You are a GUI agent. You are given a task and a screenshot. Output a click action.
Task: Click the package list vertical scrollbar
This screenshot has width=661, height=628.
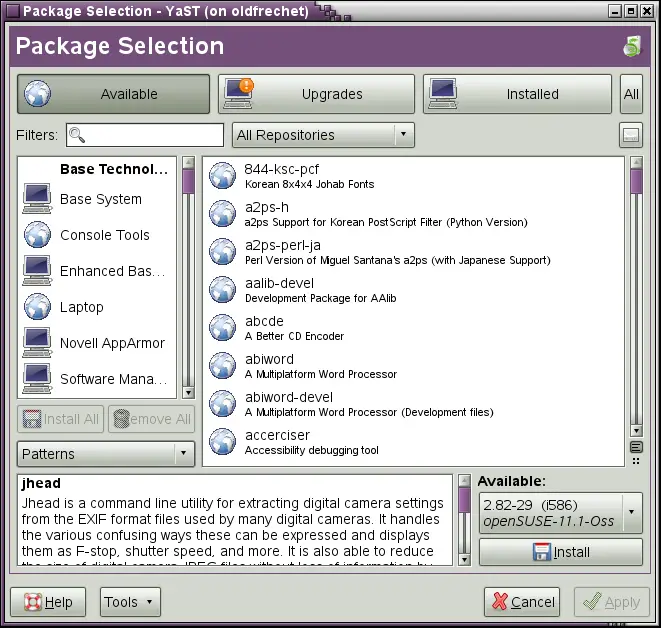[x=636, y=300]
